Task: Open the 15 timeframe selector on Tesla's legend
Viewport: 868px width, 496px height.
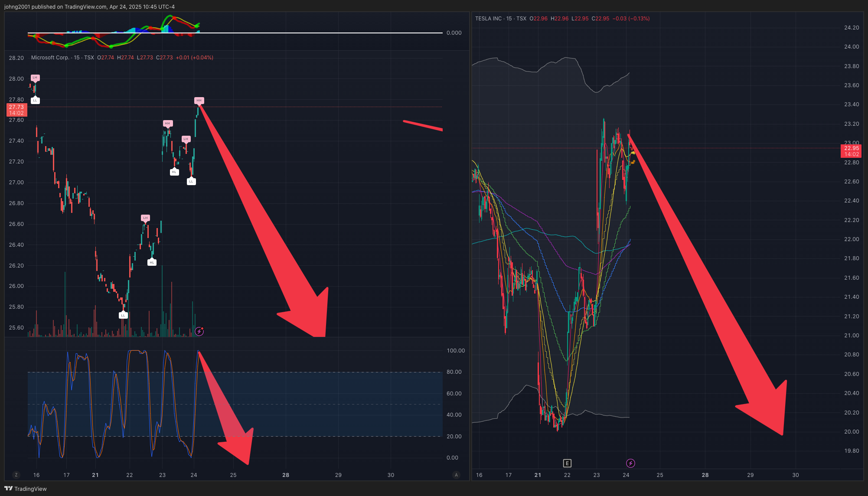Action: pyautogui.click(x=508, y=19)
